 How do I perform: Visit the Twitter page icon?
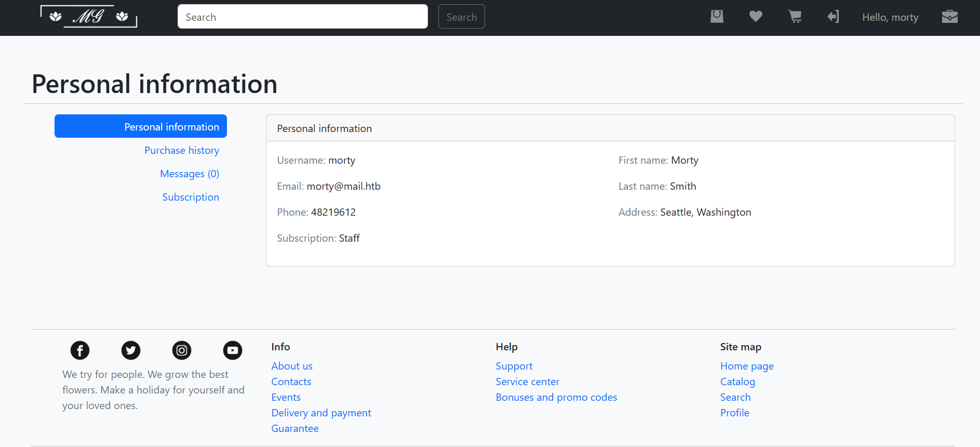pos(131,350)
